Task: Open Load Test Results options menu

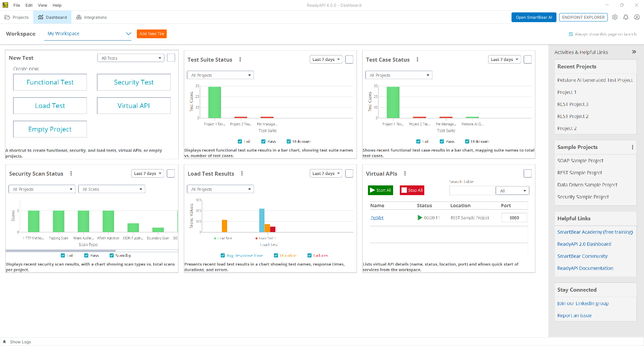Action: pyautogui.click(x=242, y=173)
